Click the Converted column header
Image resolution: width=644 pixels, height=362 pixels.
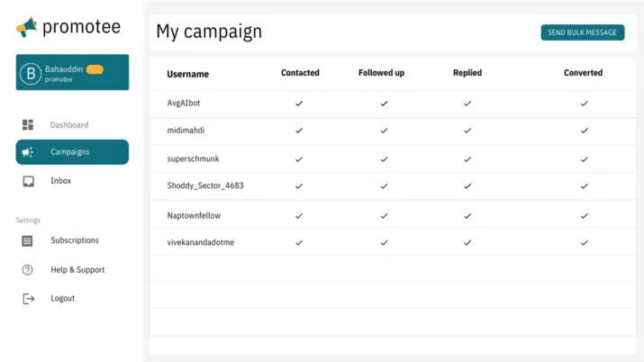[x=584, y=73]
